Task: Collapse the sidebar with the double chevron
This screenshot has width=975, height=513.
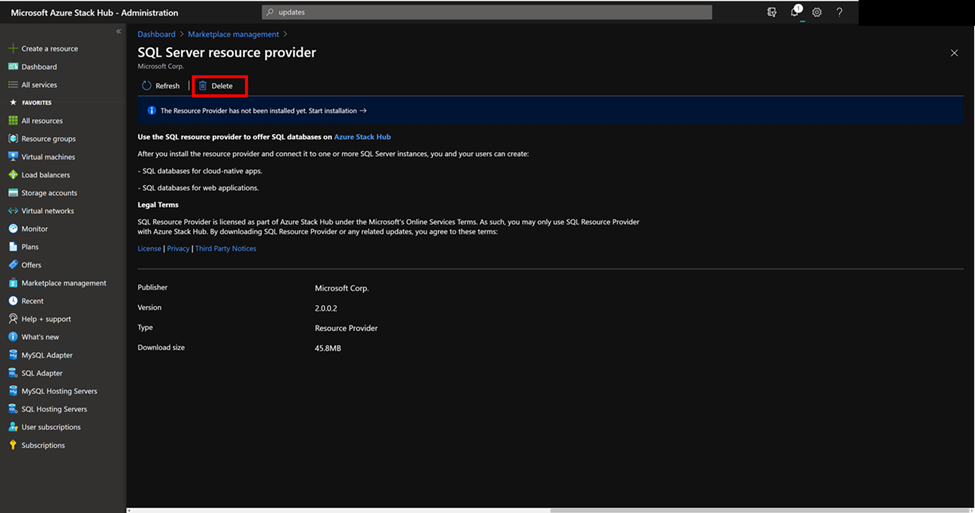Action: click(x=118, y=31)
